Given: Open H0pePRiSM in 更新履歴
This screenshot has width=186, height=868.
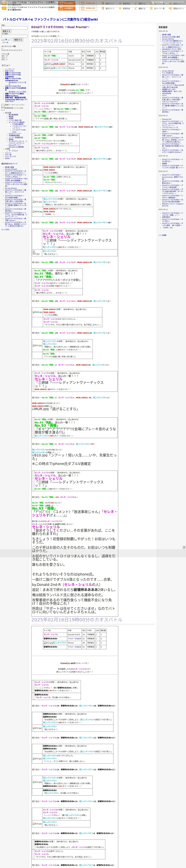Looking at the screenshot, I should (x=166, y=94).
